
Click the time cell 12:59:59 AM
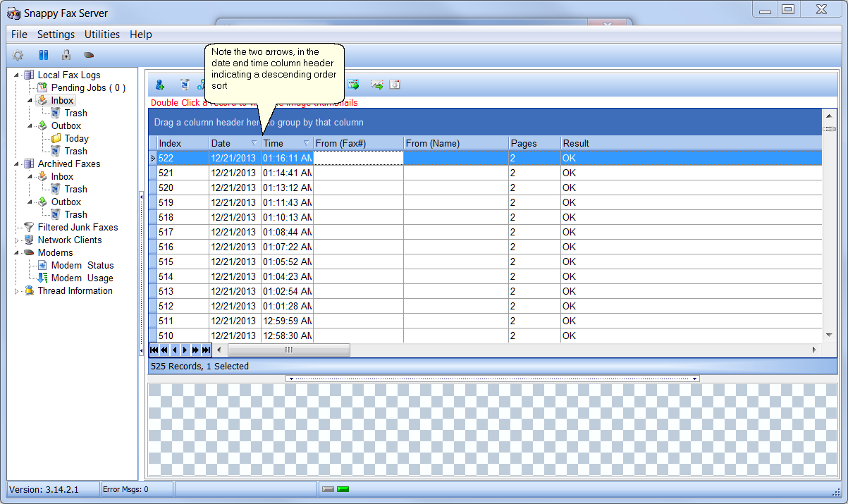(x=288, y=321)
